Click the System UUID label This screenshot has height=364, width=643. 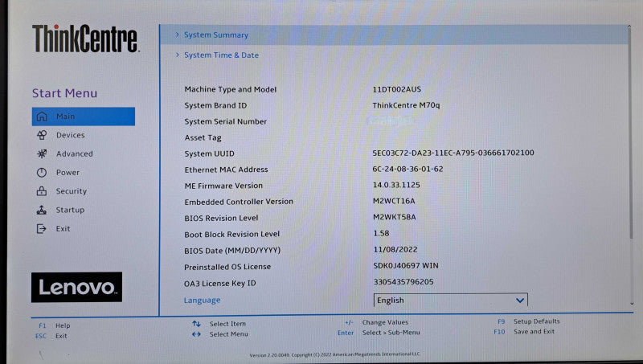click(x=210, y=153)
